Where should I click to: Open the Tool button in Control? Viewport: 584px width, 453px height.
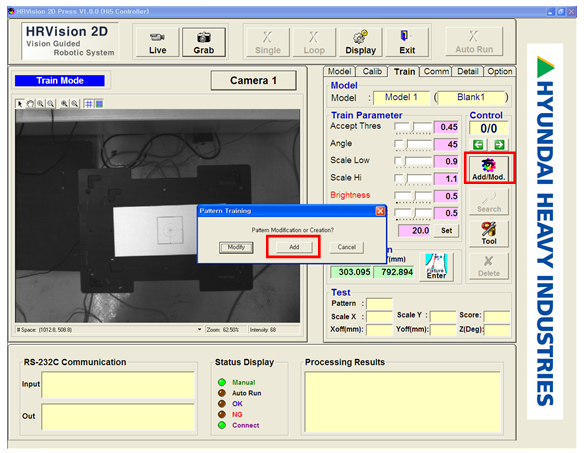489,234
